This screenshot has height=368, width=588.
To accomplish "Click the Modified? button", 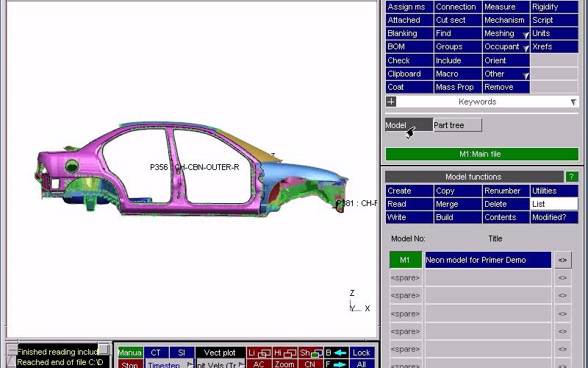I will pos(554,217).
